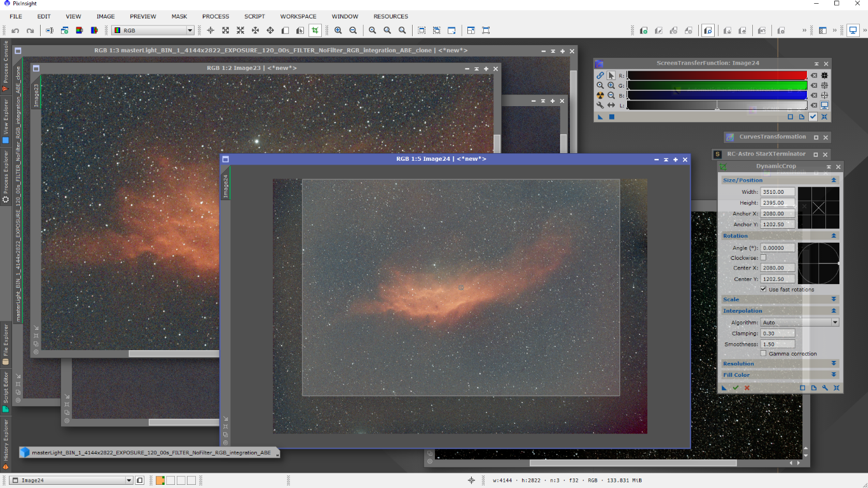Select the Dynamic Crop tool in toolbar
Viewport: 868px width, 488px height.
[x=315, y=30]
